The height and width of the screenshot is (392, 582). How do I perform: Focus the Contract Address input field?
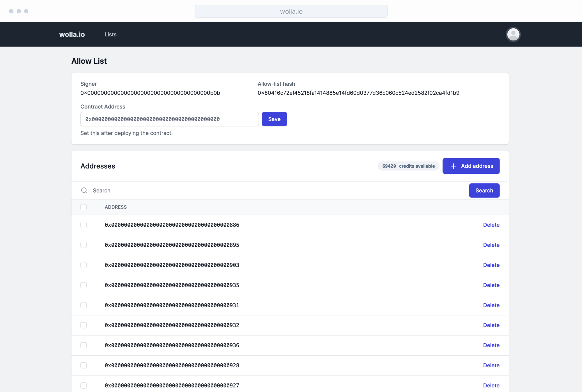point(169,119)
